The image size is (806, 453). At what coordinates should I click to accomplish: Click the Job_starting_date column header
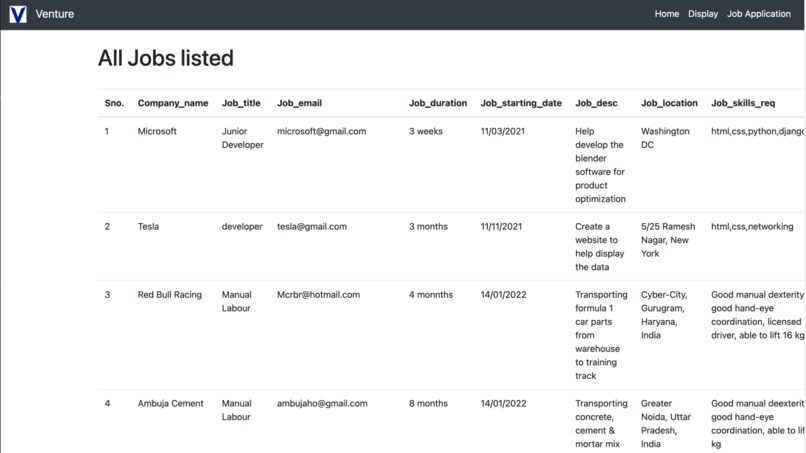coord(521,103)
